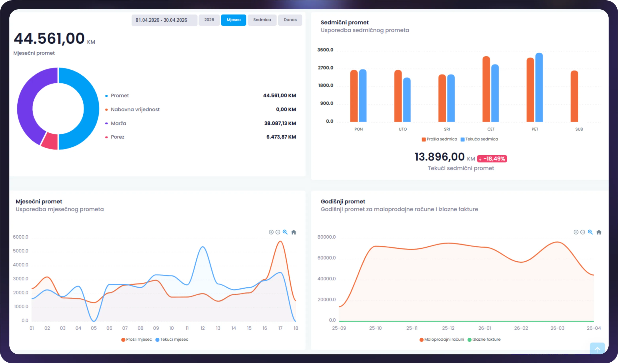Toggle Prošla sedmica series in weekly legend
The image size is (618, 364).
pyautogui.click(x=439, y=139)
